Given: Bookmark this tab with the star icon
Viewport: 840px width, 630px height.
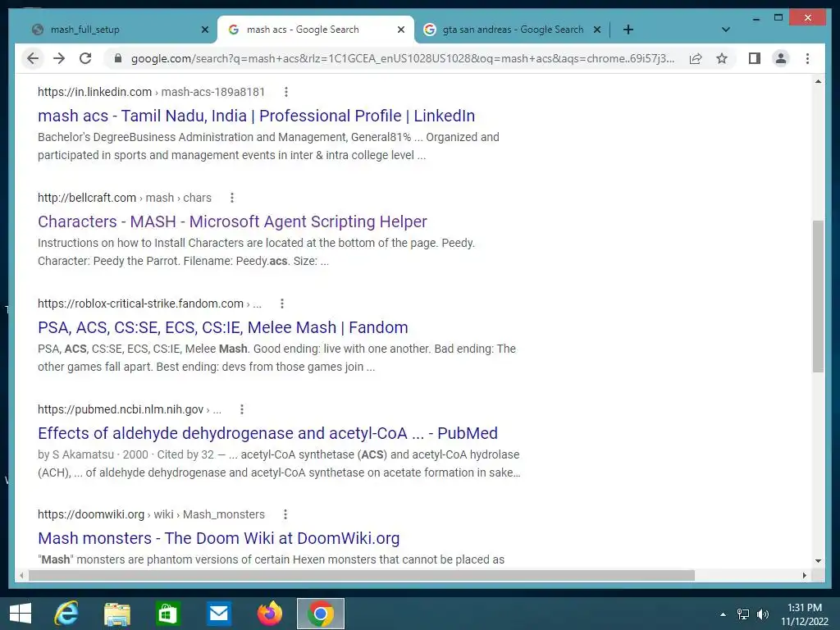Looking at the screenshot, I should [x=722, y=58].
